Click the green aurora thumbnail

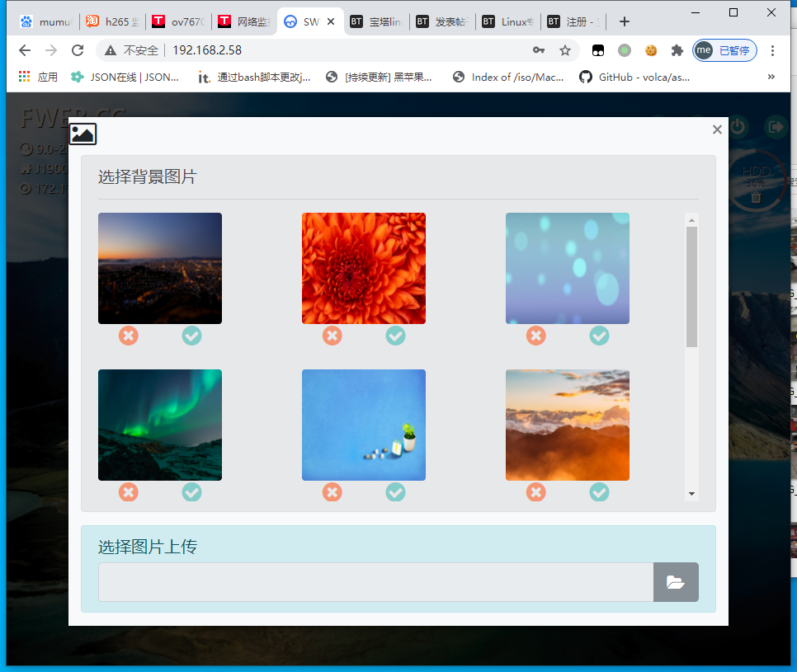click(x=159, y=425)
